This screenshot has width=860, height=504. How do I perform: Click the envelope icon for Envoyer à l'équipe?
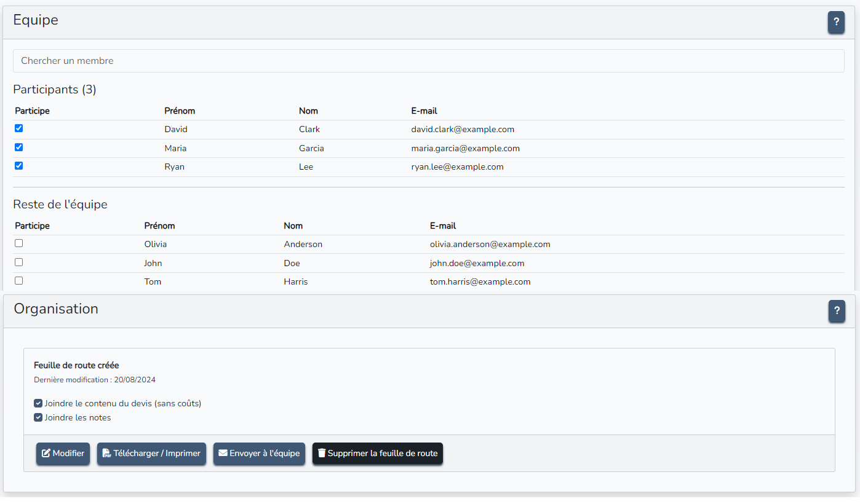(223, 454)
